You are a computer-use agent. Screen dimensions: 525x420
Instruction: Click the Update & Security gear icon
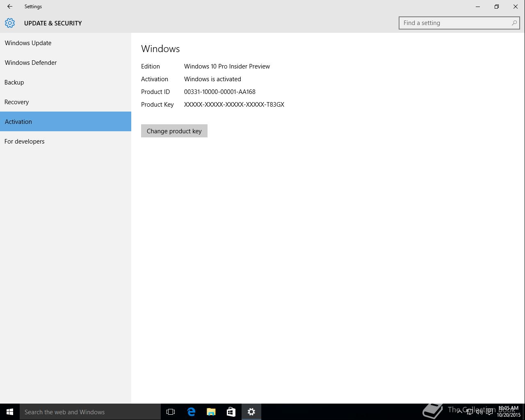tap(10, 23)
